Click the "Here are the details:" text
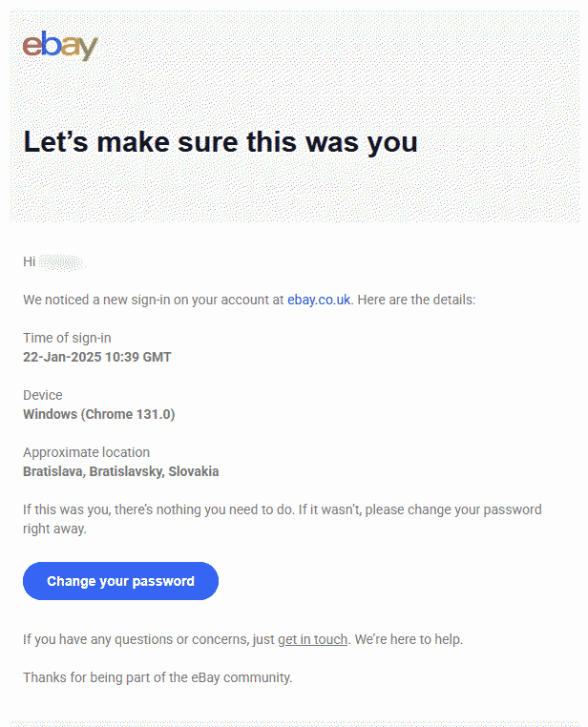This screenshot has width=588, height=727. 416,300
